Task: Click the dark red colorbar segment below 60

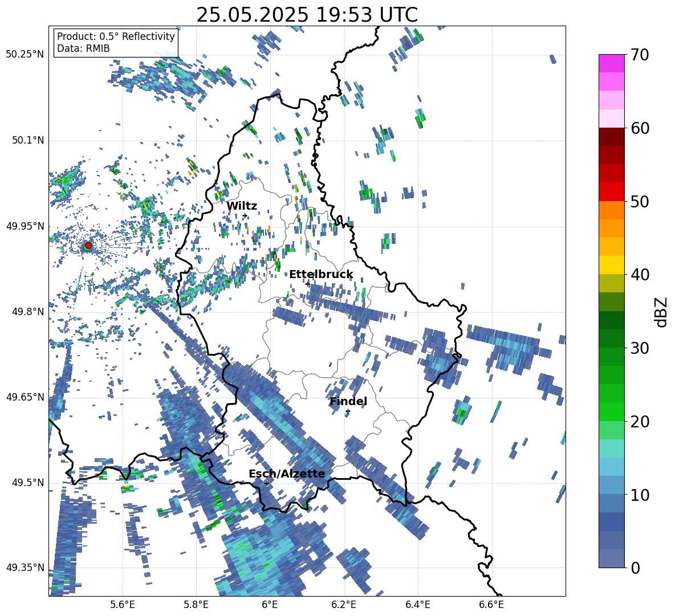Action: [x=611, y=137]
